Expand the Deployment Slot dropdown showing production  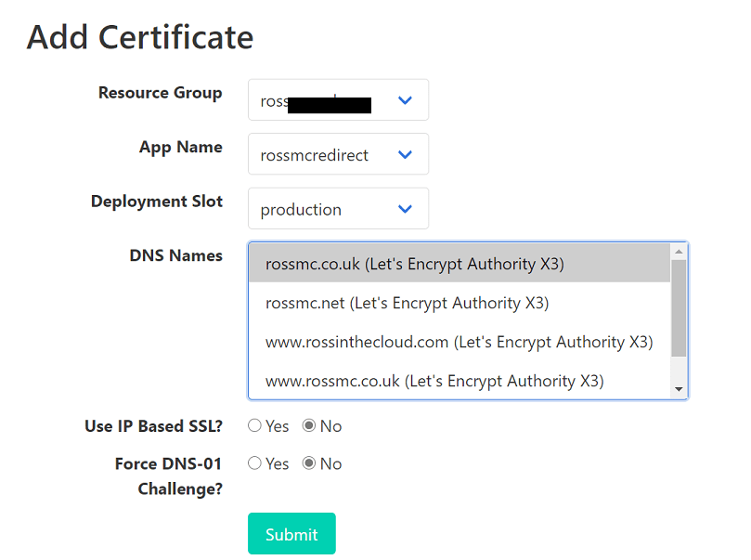(x=338, y=208)
